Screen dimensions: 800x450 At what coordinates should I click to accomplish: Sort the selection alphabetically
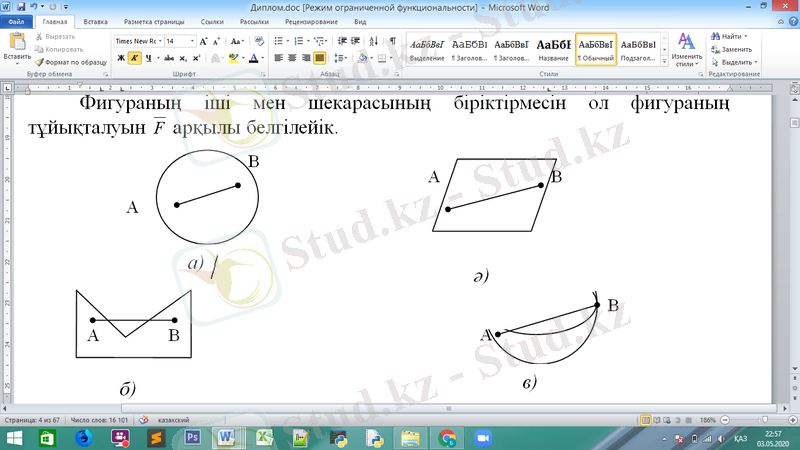[x=373, y=41]
